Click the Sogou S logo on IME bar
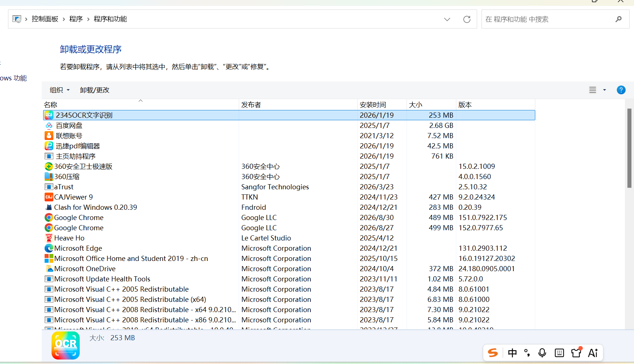Image resolution: width=634 pixels, height=364 pixels. [x=493, y=353]
